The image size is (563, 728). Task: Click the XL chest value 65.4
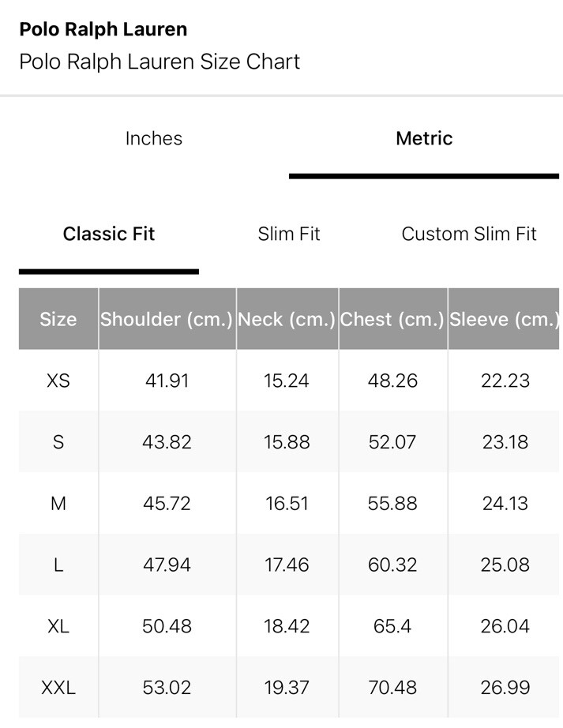point(392,626)
